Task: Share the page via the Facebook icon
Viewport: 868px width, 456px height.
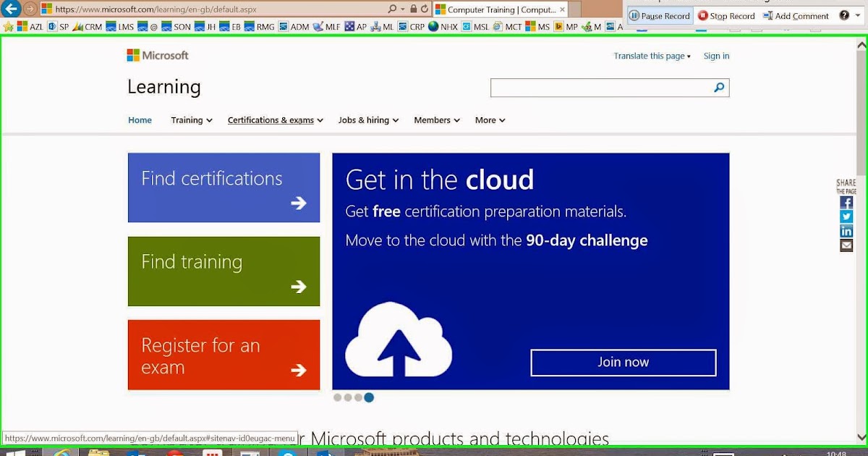Action: click(846, 202)
